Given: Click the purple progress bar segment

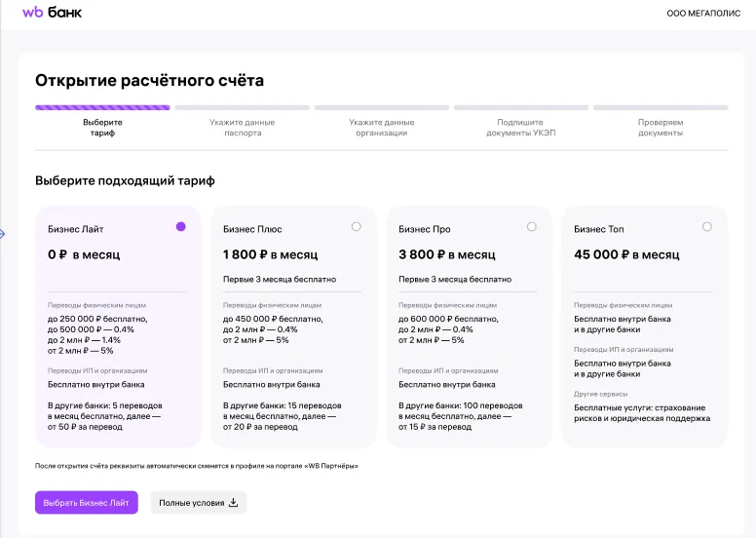Looking at the screenshot, I should [x=102, y=107].
